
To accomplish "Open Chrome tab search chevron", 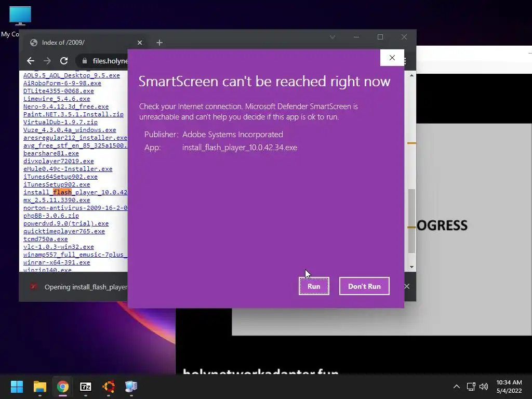I will 332,37.
